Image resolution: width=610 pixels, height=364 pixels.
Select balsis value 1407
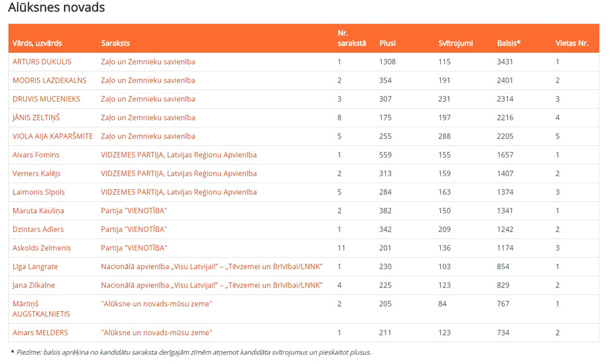click(505, 174)
